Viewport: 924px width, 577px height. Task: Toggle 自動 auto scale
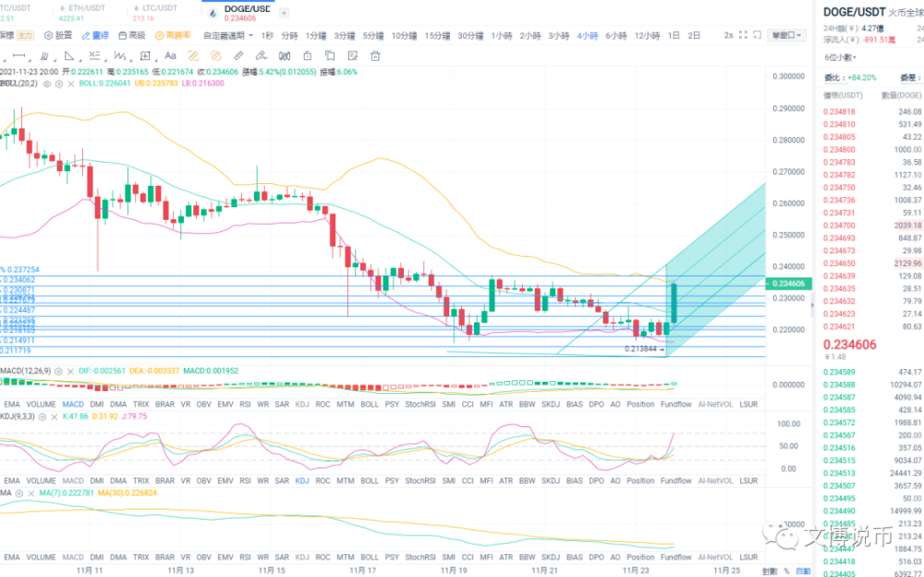(x=803, y=571)
